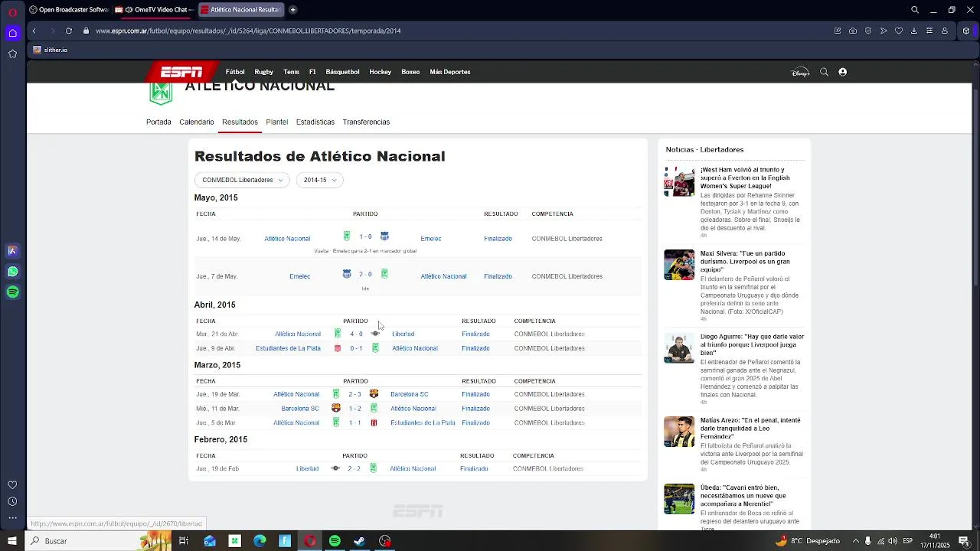The height and width of the screenshot is (551, 980).
Task: Open Opera sidebar bookmarks star
Action: (12, 54)
